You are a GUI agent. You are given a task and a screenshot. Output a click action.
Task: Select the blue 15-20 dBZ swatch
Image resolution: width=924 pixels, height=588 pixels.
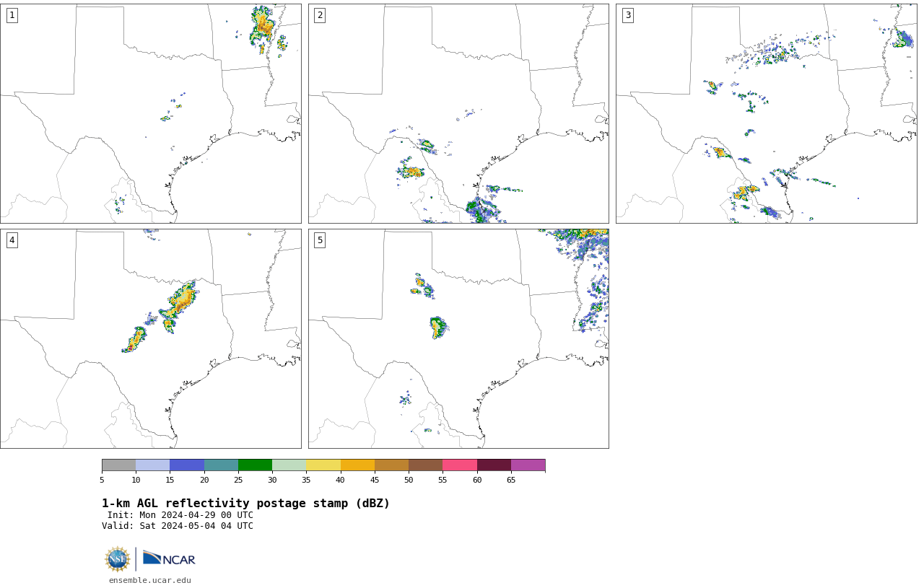[x=187, y=465]
